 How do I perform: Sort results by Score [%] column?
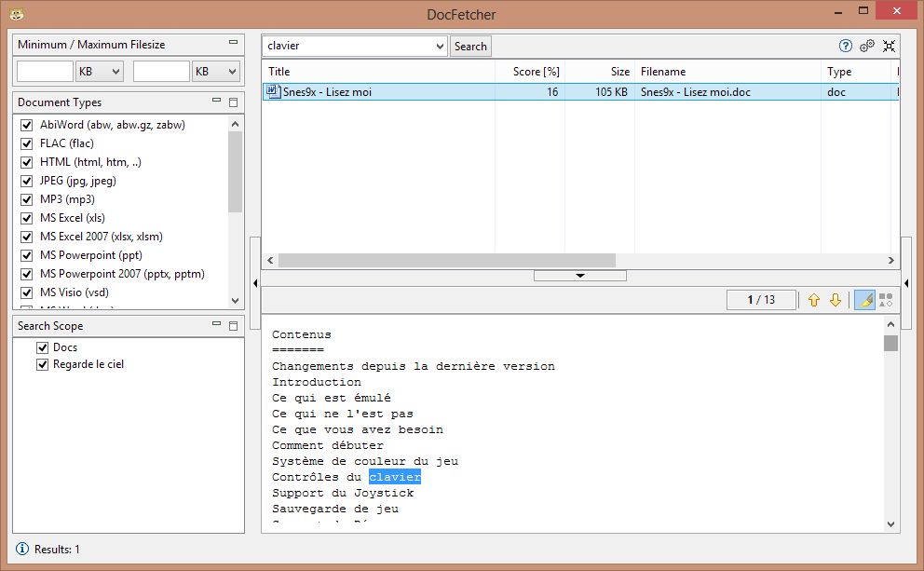coord(530,72)
